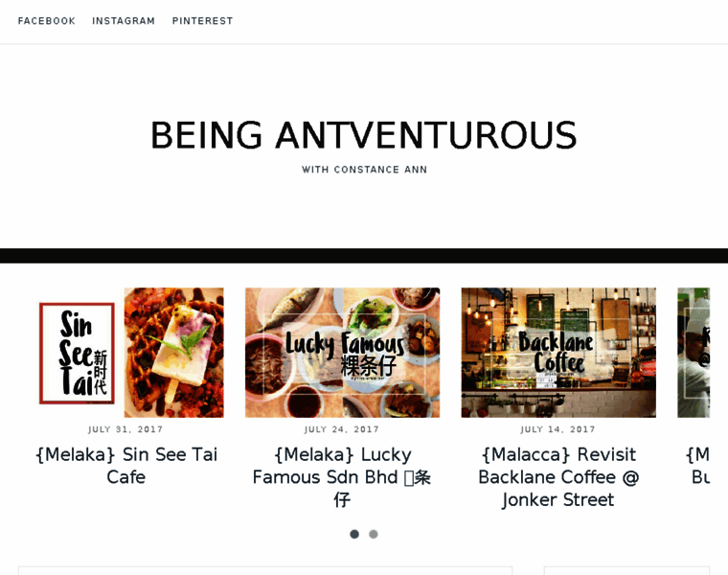
Task: Open the waffle dessert photo
Action: 173,353
